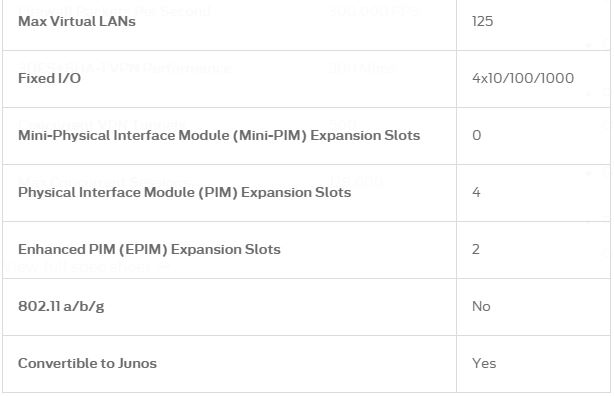The width and height of the screenshot is (614, 396).
Task: Click the faint Firewall Packets Per Second text
Action: coord(114,10)
